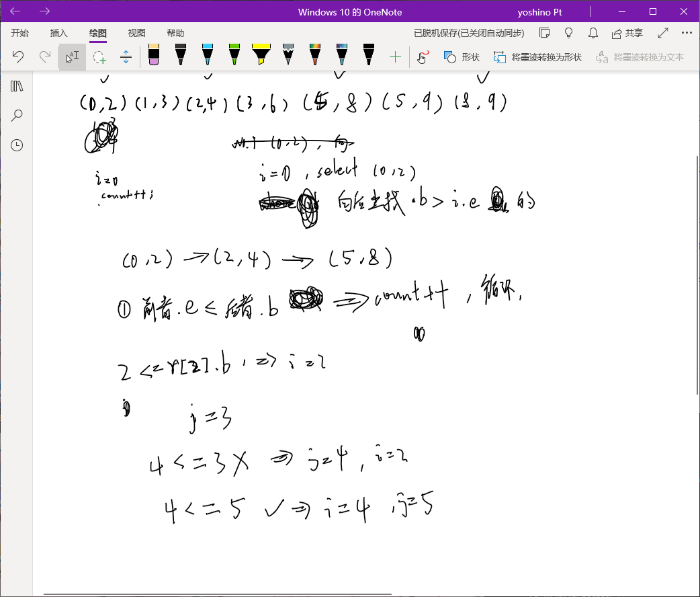Pick the black pen
The image size is (700, 597).
click(x=181, y=56)
